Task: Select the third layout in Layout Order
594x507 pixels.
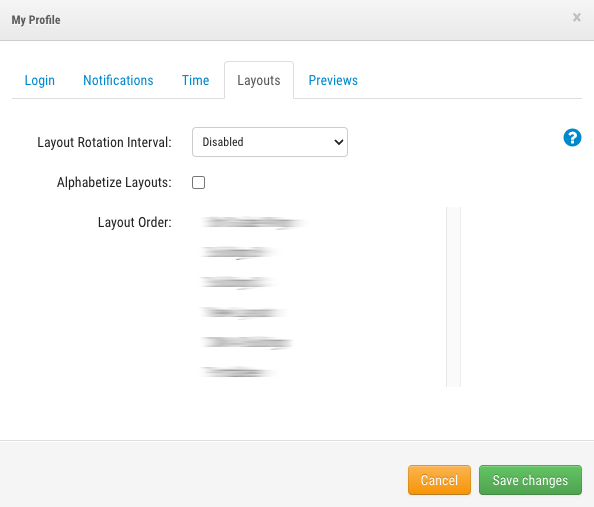Action: click(x=237, y=282)
